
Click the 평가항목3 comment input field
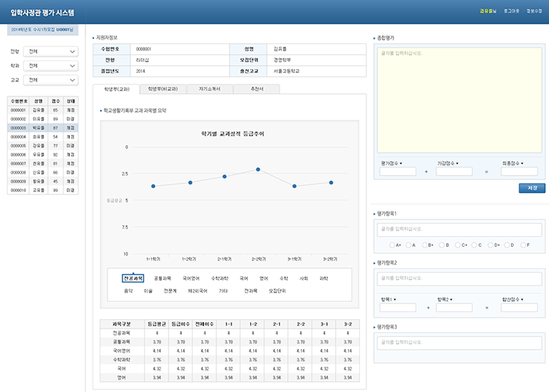(460, 343)
